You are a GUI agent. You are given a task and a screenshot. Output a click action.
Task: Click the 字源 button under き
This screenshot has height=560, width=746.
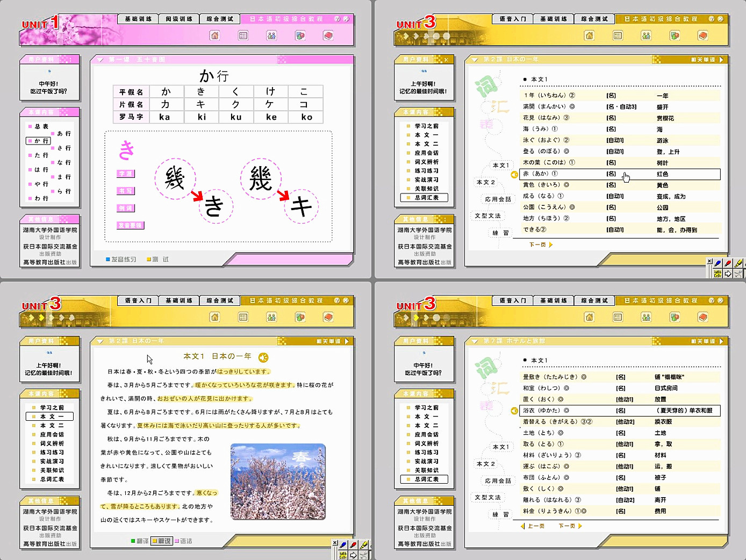click(x=126, y=174)
